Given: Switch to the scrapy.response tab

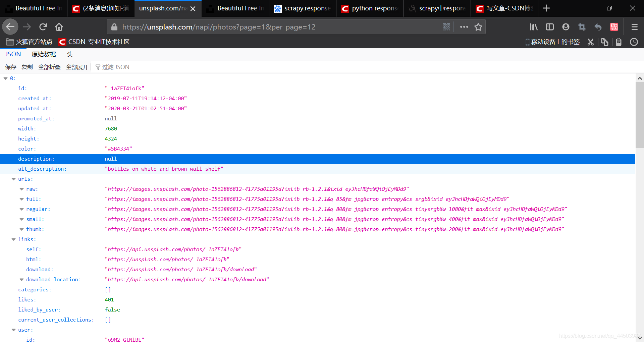Looking at the screenshot, I should click(x=303, y=8).
